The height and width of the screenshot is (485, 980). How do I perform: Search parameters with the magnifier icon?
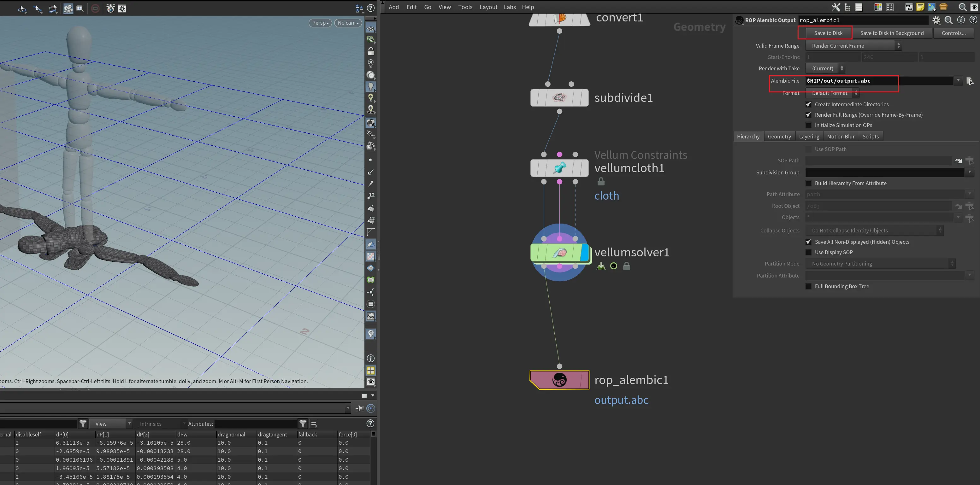tap(949, 20)
